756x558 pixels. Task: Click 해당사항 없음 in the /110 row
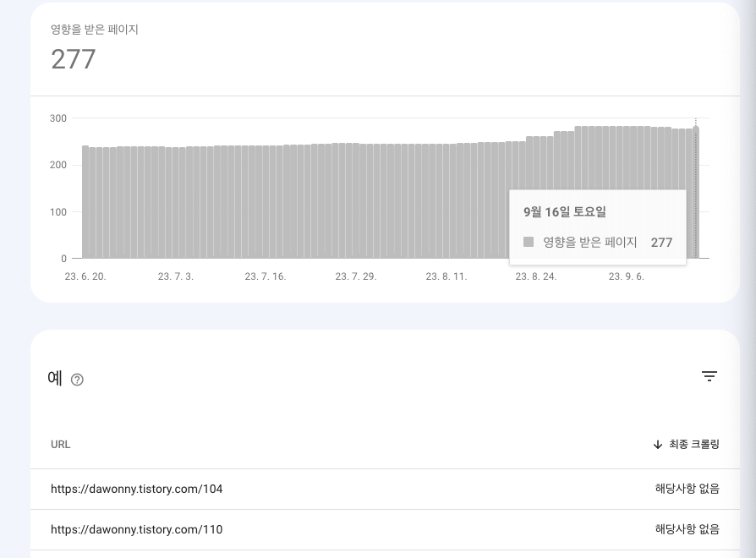[687, 529]
